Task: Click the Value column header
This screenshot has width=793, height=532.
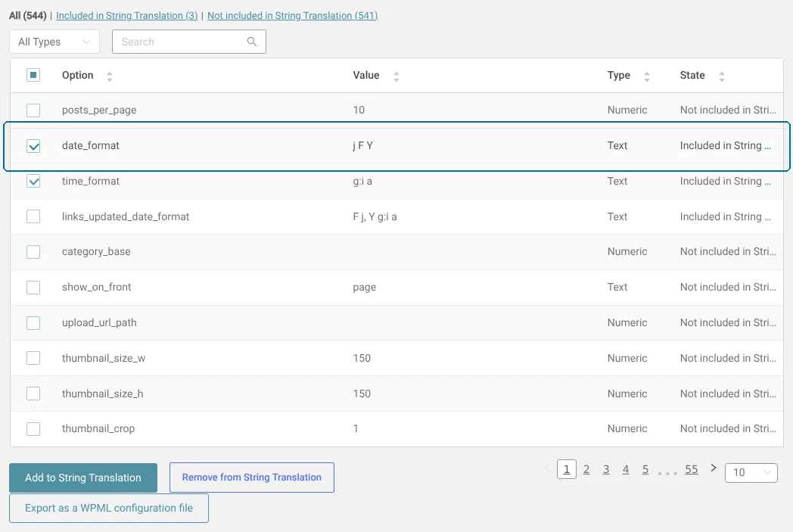Action: (366, 76)
